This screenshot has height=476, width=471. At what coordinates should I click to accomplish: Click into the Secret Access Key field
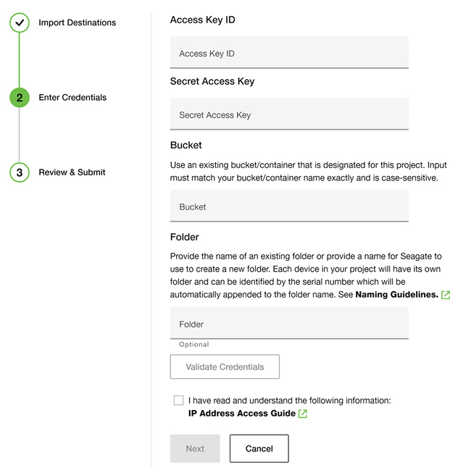coord(289,114)
